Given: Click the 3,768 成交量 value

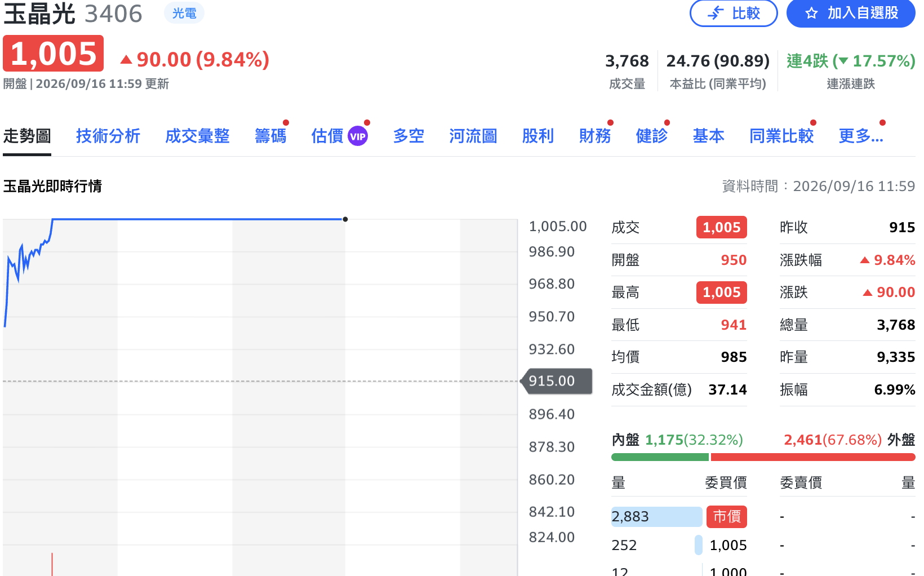Looking at the screenshot, I should click(627, 61).
